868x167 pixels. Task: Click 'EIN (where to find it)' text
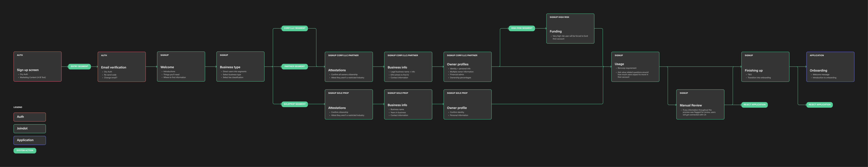click(x=400, y=75)
